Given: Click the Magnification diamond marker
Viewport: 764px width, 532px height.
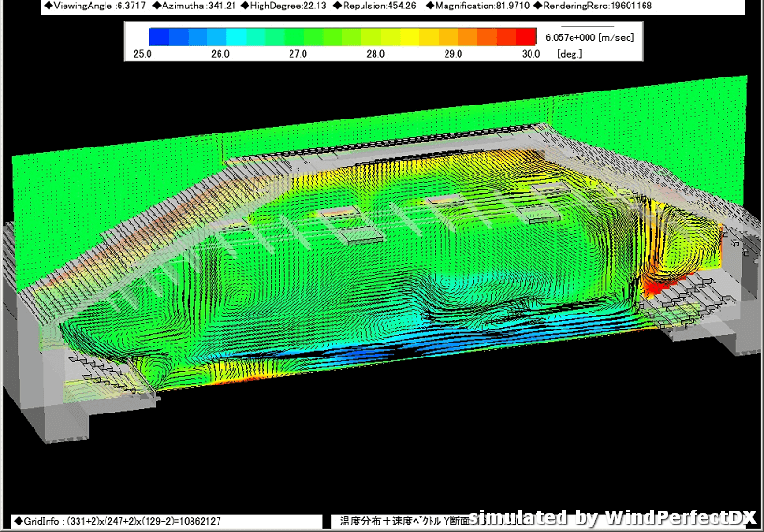Looking at the screenshot, I should tap(431, 7).
